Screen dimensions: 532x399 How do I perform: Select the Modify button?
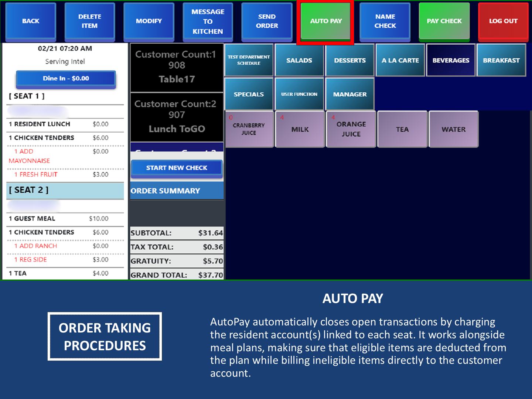pos(149,21)
